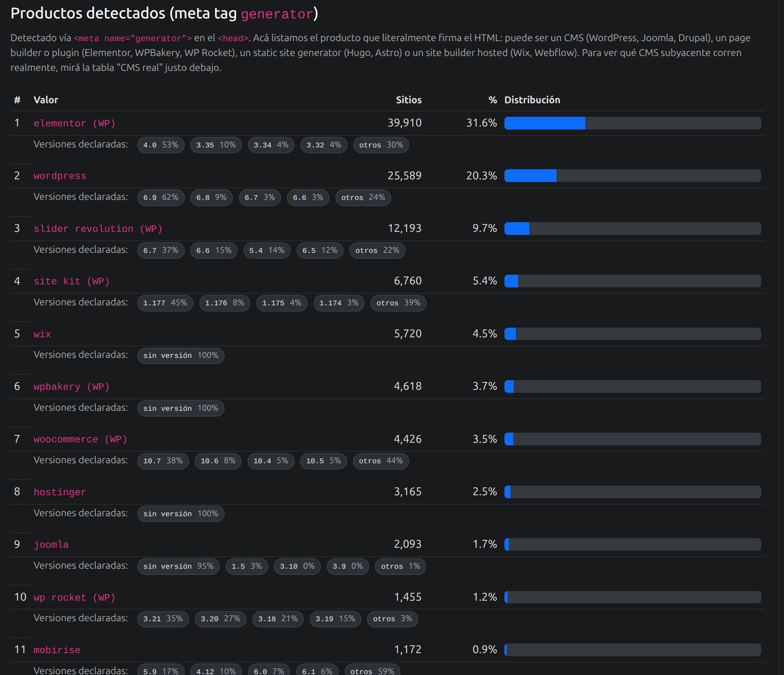The image size is (784, 675).
Task: Click the sites count 2,093 for joomla
Action: [x=408, y=544]
